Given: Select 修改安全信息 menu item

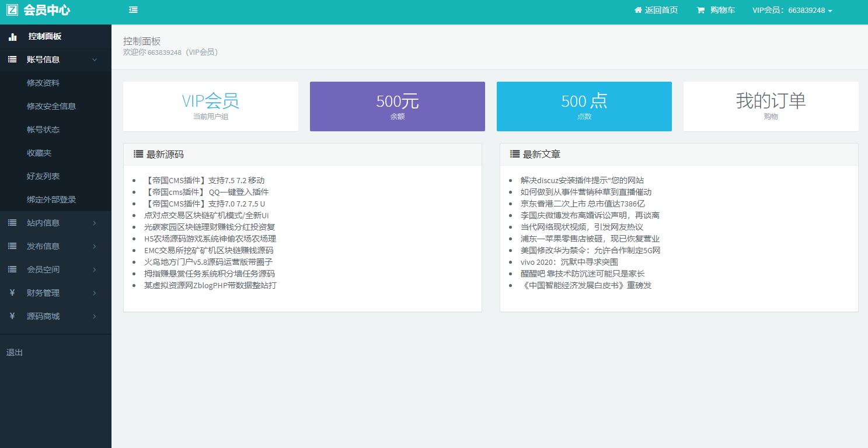Looking at the screenshot, I should click(51, 106).
